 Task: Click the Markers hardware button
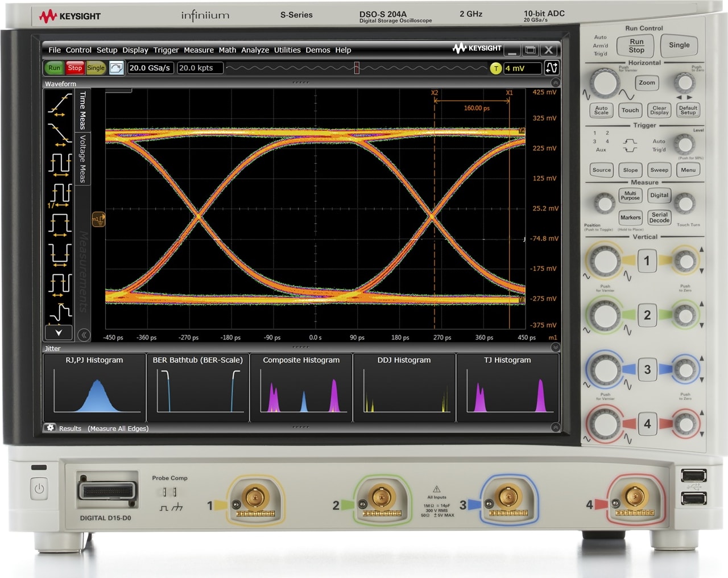(x=630, y=217)
